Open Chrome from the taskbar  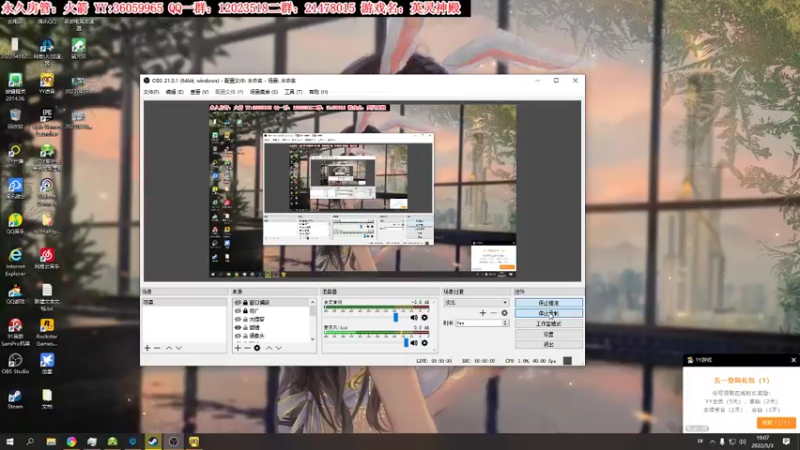pos(71,441)
